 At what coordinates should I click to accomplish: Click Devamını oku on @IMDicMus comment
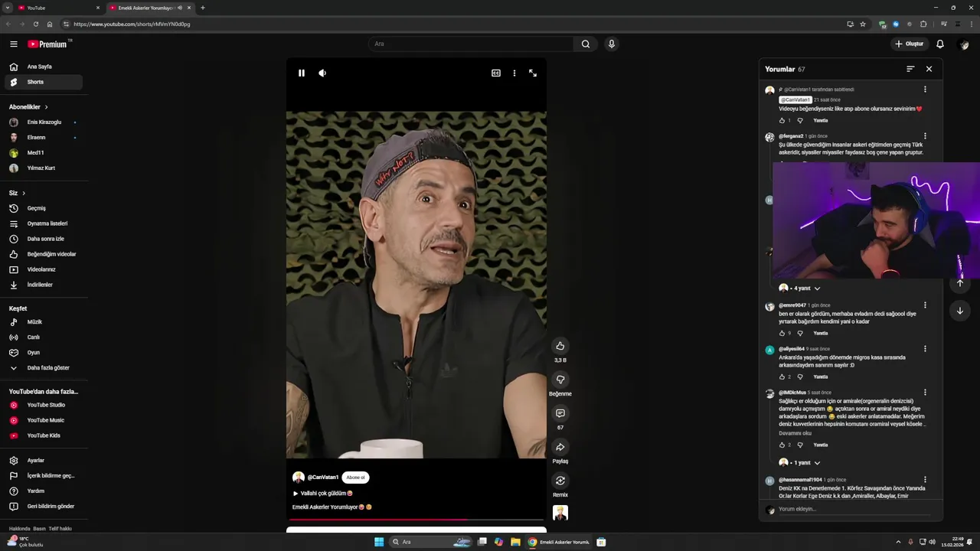coord(795,433)
